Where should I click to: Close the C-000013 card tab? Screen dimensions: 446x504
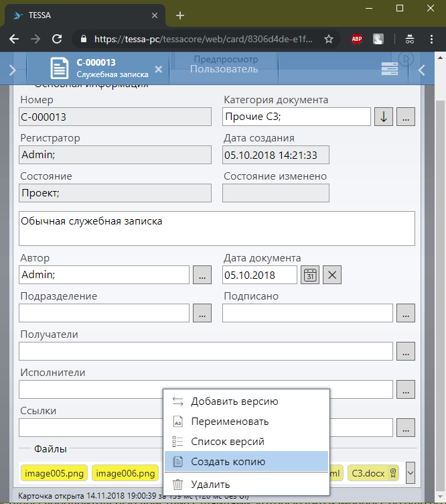[x=158, y=69]
